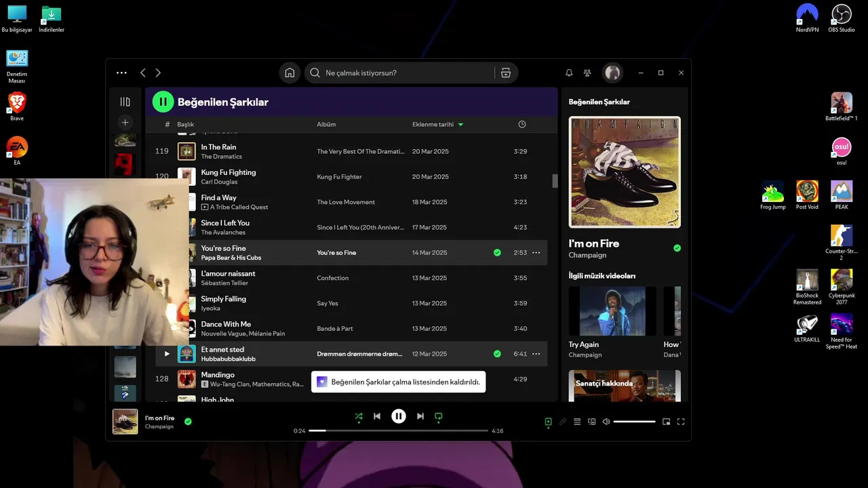
Task: Pause playback with the green header button
Action: (163, 102)
